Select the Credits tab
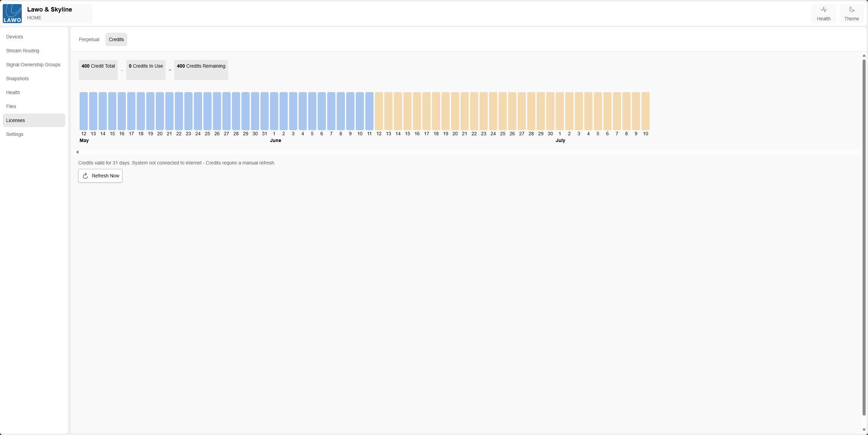This screenshot has width=868, height=435. coord(116,39)
